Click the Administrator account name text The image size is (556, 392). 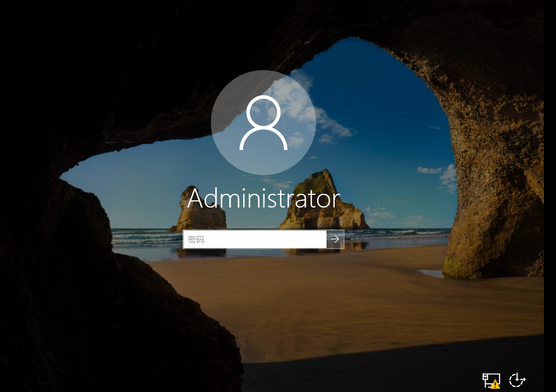click(x=263, y=199)
